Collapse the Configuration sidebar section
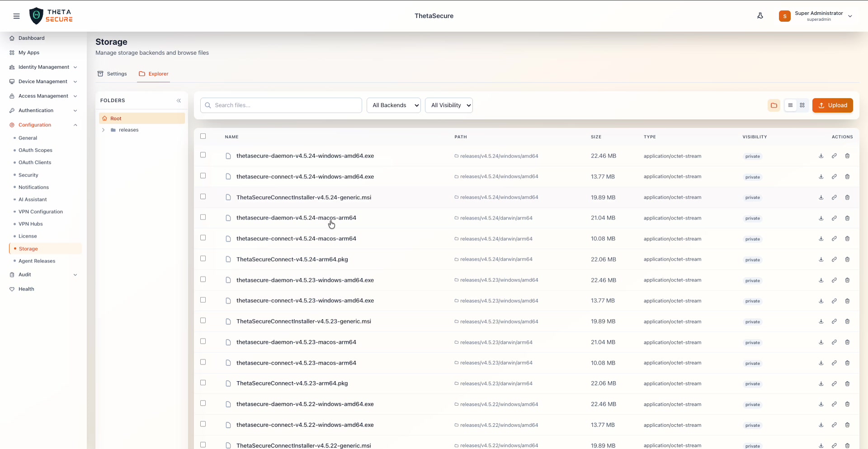Viewport: 868px width, 449px height. pyautogui.click(x=75, y=125)
